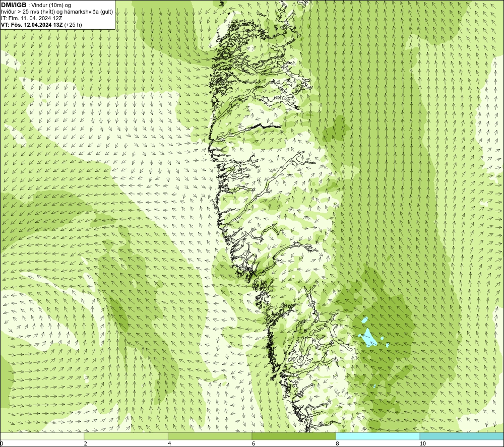Viewport: 504px width, 447px height.
Task: Click the 0–2 m/s pale legend swatch
Action: pyautogui.click(x=42, y=436)
